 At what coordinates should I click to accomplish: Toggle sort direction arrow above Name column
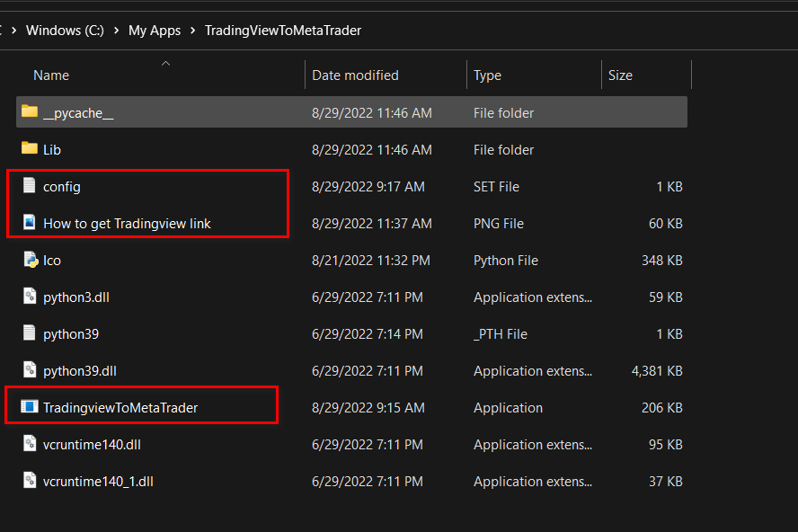[165, 64]
